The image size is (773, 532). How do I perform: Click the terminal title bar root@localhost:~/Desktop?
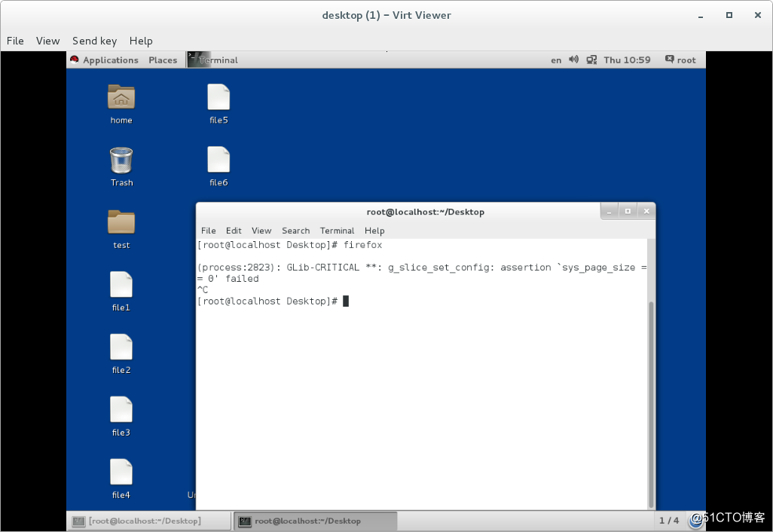pos(426,212)
